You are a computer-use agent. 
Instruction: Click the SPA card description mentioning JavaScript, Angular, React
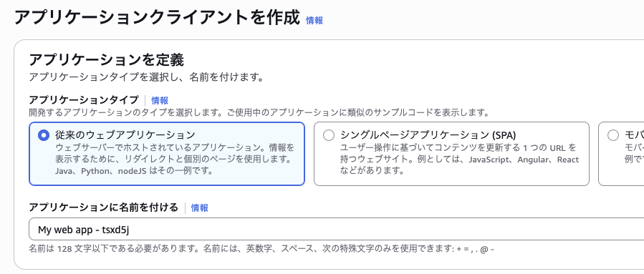point(459,159)
